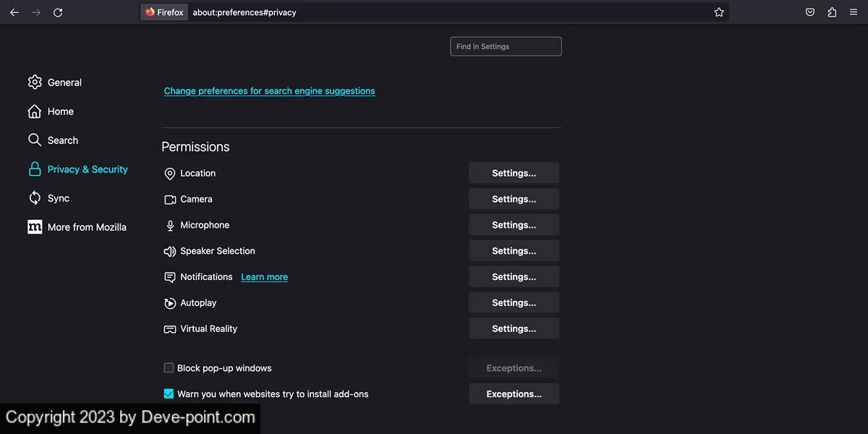Viewport: 868px width, 434px height.
Task: Follow Change preferences for search engine suggestions link
Action: click(x=269, y=91)
